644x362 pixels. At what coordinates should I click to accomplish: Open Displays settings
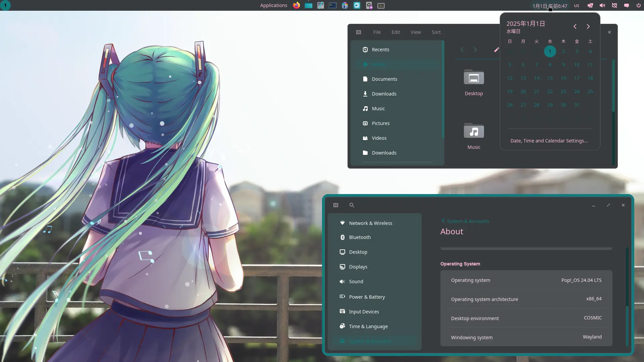tap(374, 267)
